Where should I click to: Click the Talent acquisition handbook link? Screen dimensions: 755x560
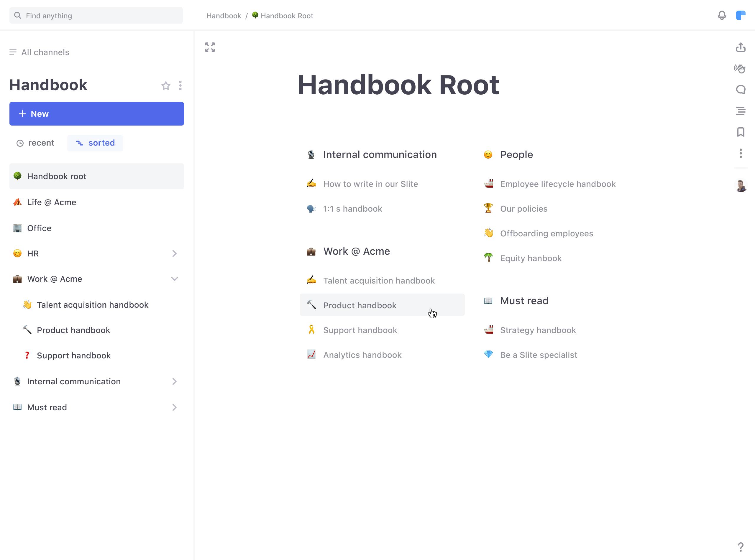[379, 281]
